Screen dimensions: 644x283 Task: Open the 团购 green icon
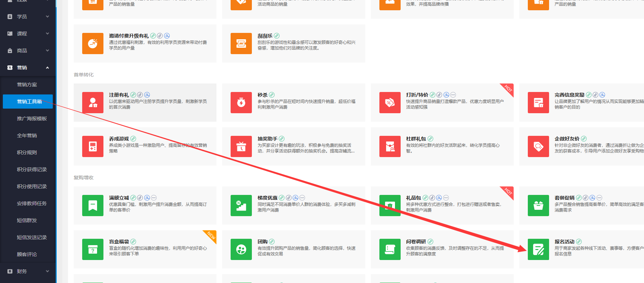click(x=241, y=249)
